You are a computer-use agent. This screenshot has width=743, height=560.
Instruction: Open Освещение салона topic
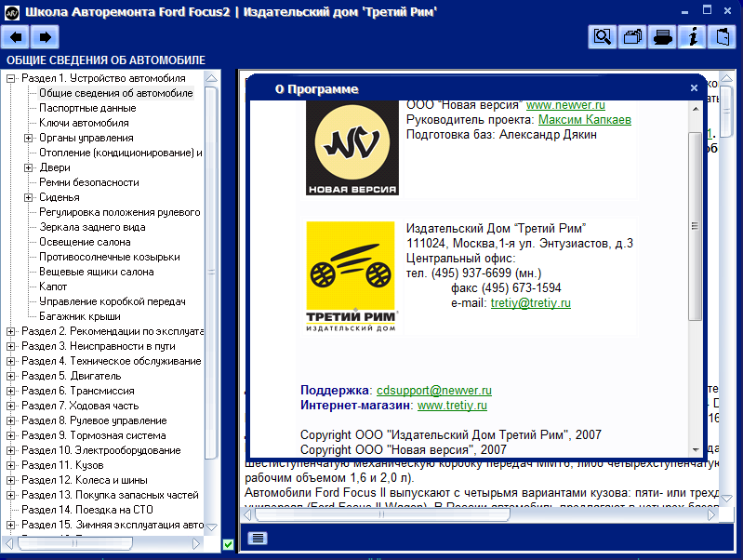(85, 242)
